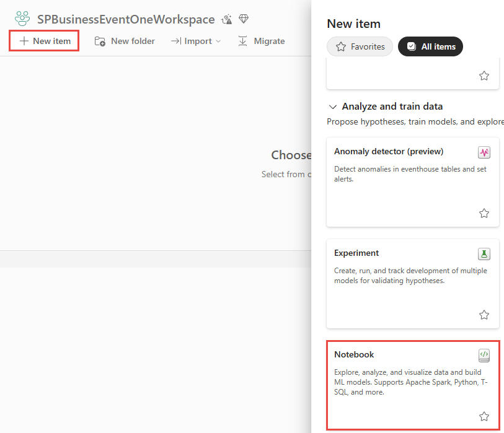Click Migrate in the toolbar
This screenshot has height=433, width=504.
tap(262, 41)
